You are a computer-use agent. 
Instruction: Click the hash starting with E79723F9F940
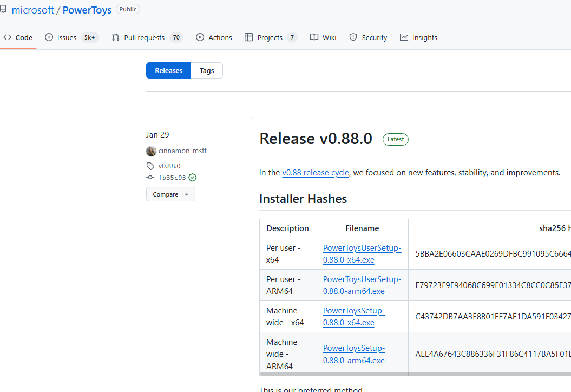493,285
